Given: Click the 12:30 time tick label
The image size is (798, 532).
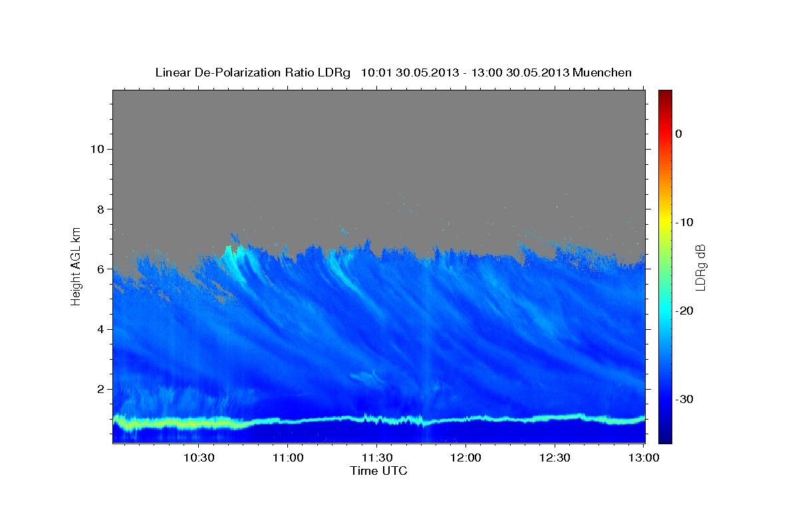Looking at the screenshot, I should (x=554, y=458).
